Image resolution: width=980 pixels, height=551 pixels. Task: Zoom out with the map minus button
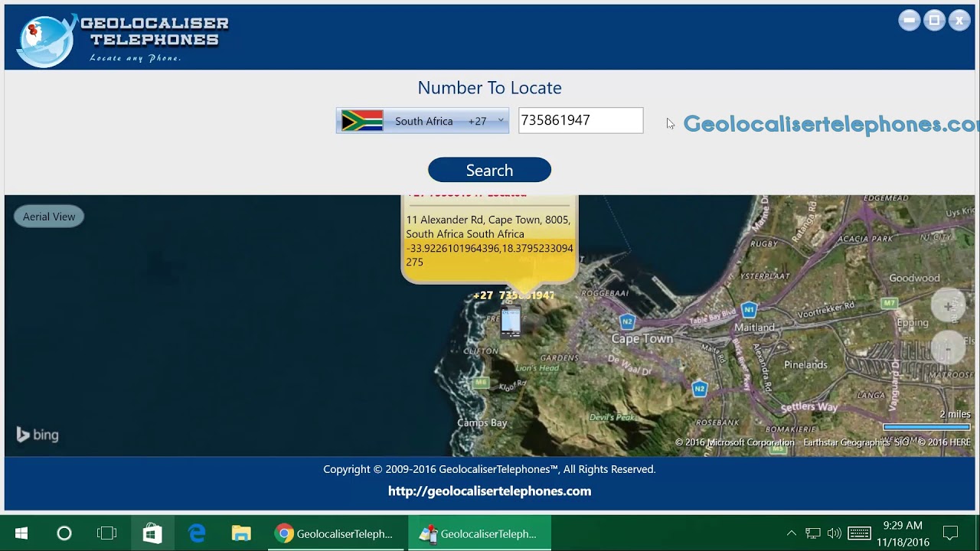pos(949,347)
